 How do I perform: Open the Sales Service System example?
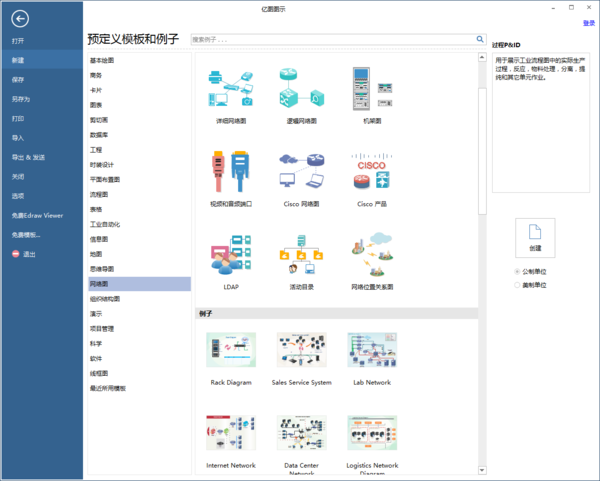coord(302,350)
